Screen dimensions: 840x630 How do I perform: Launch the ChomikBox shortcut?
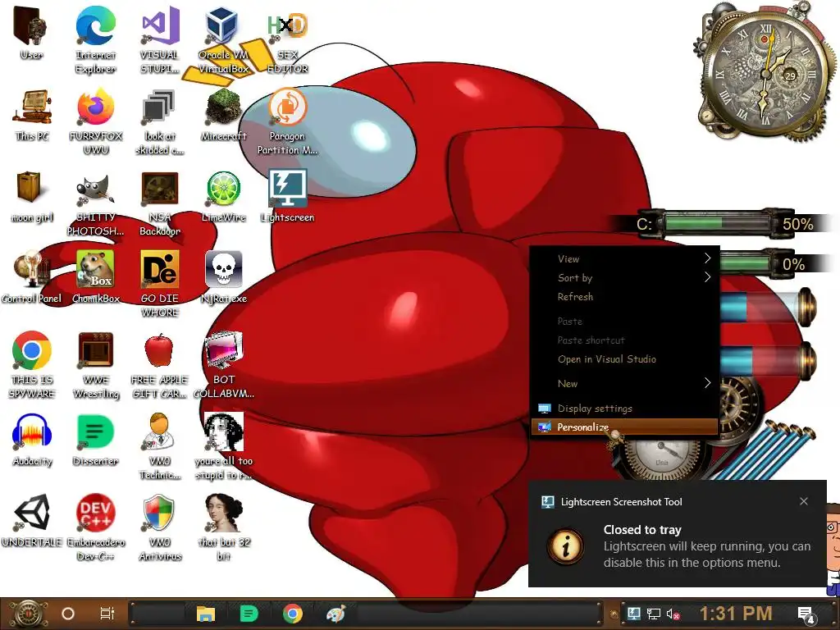[95, 277]
